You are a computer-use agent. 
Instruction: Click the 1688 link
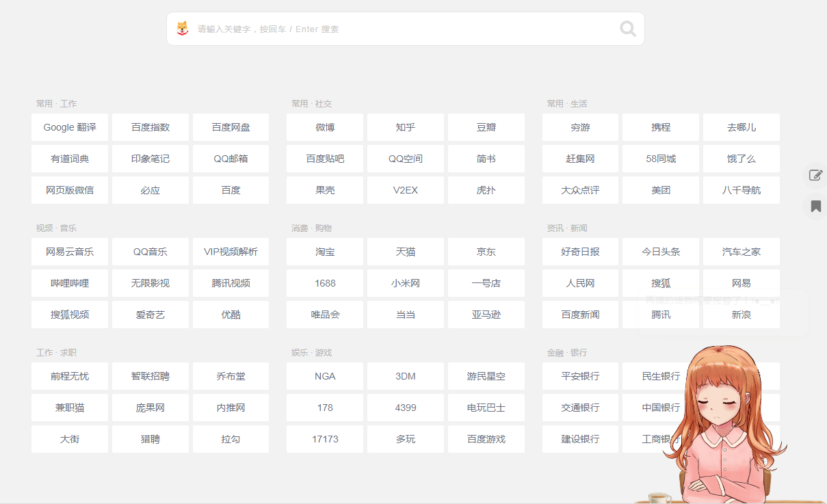pyautogui.click(x=325, y=283)
